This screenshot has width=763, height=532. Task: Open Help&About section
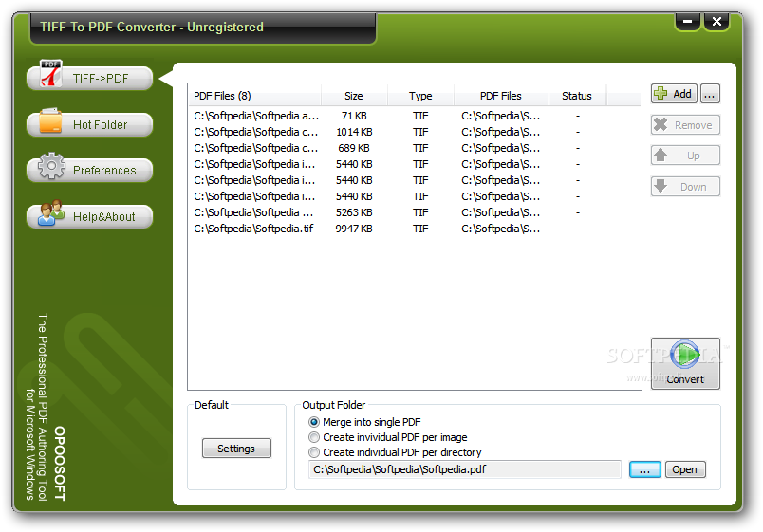(x=89, y=216)
